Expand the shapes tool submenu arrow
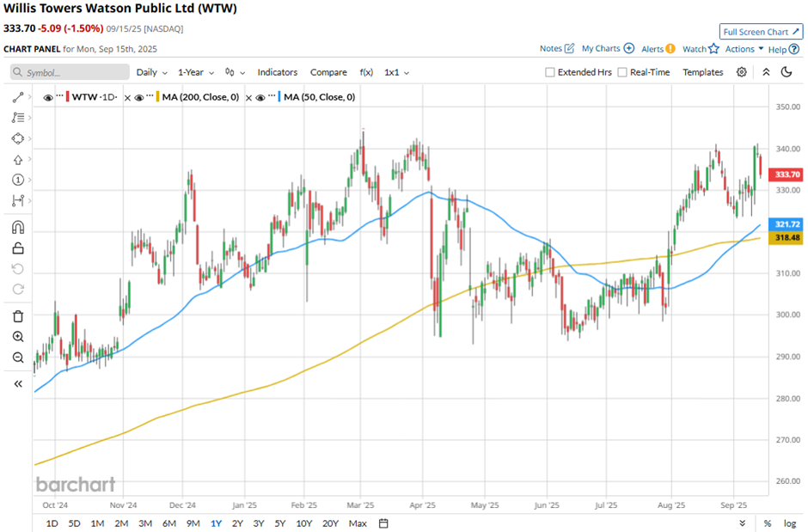 click(30, 138)
